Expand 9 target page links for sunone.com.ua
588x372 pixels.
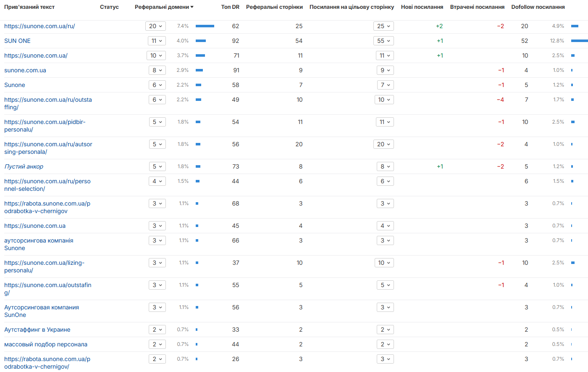(x=386, y=70)
